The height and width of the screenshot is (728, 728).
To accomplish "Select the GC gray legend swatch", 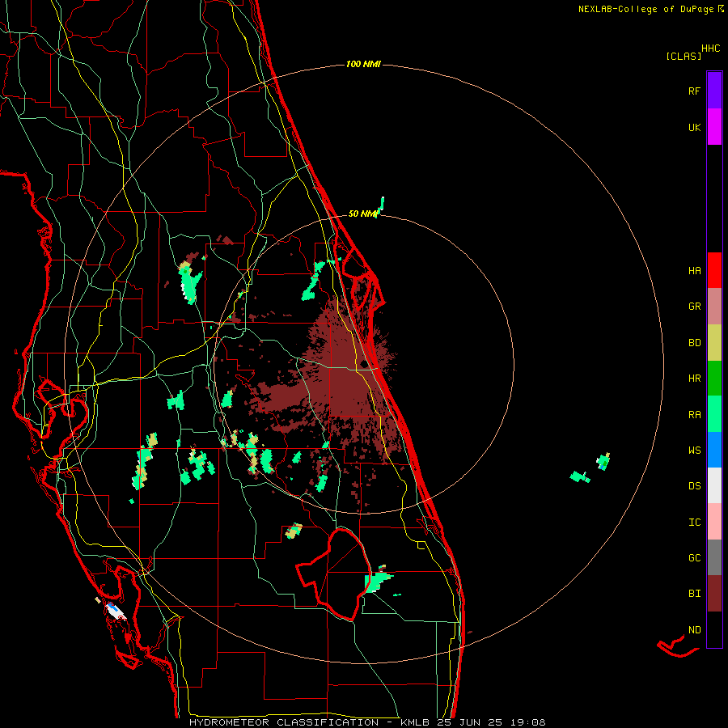I will click(x=714, y=557).
